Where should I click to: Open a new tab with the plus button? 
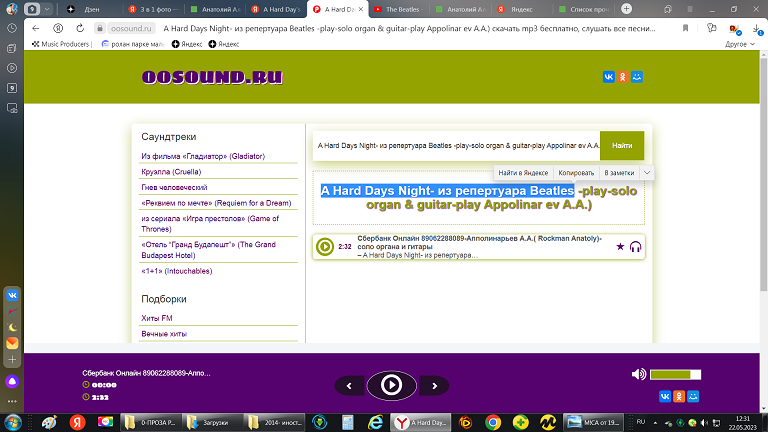click(x=626, y=9)
